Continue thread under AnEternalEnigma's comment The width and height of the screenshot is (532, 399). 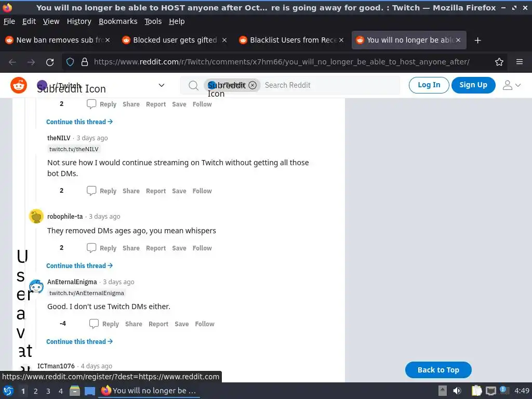79,342
